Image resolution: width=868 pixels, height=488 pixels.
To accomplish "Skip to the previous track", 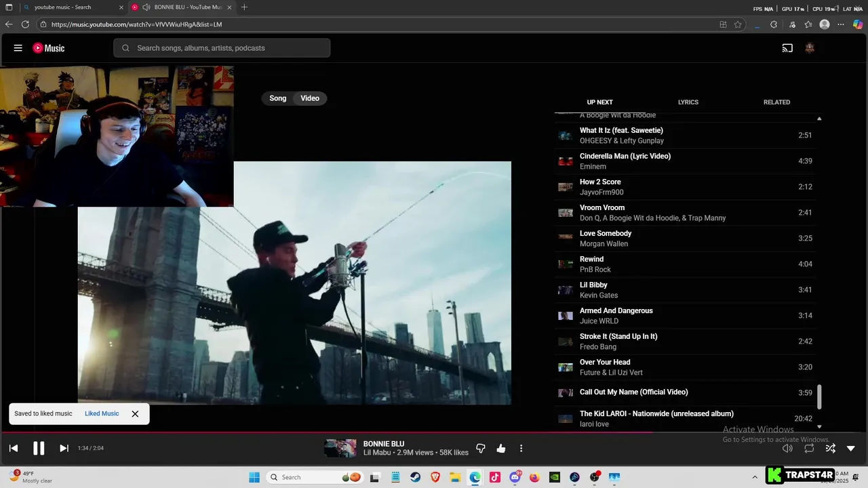I will (x=14, y=448).
